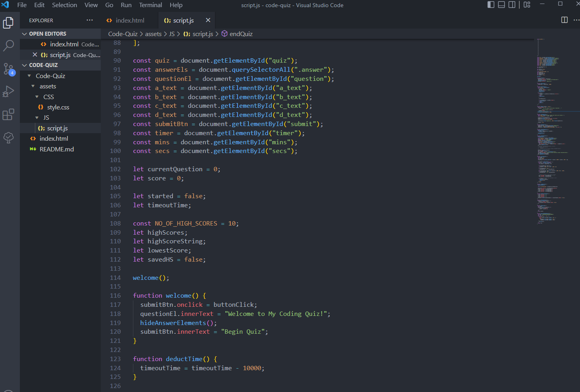Open the Source Control view showing 4 changes
Viewport: 580px width, 392px height.
pos(9,69)
